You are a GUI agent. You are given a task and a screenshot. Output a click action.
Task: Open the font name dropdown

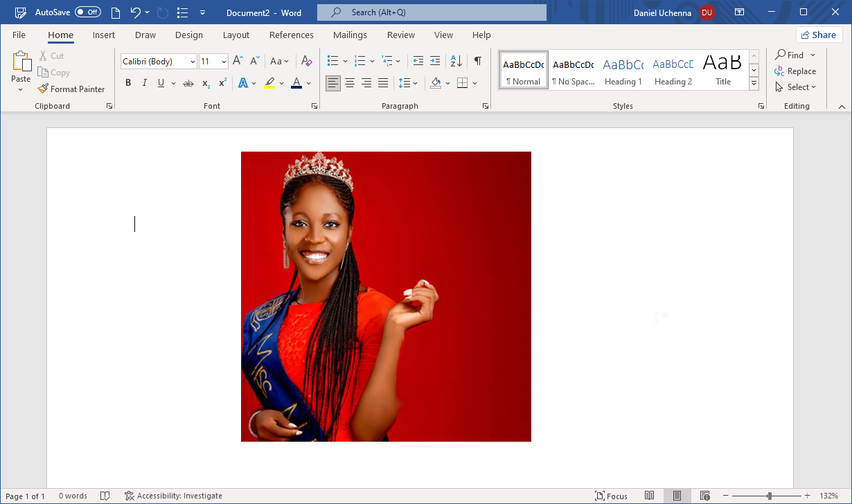pos(193,62)
